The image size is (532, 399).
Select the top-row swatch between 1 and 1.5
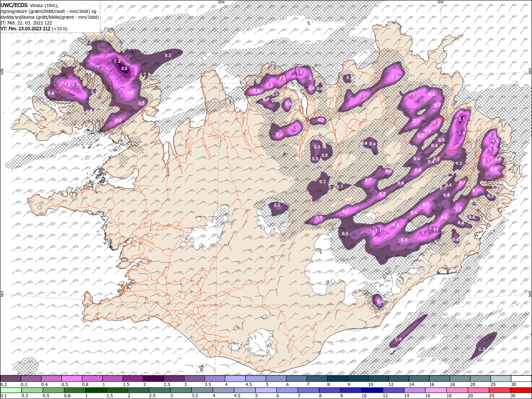pyautogui.click(x=113, y=378)
